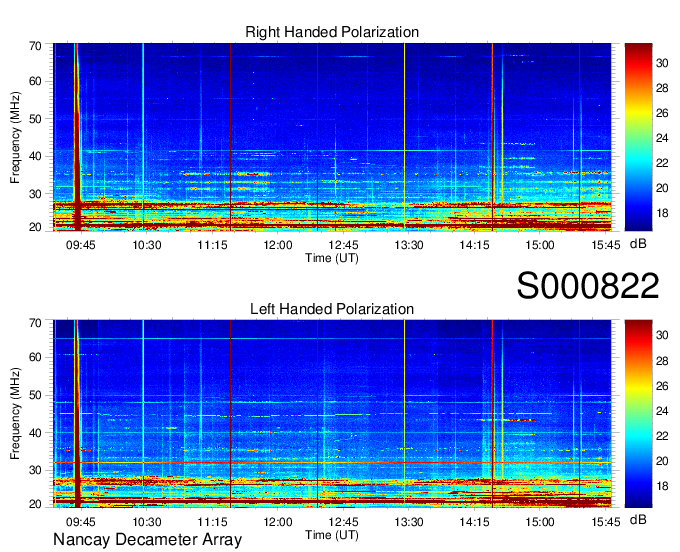Click Time (UT) label under Left Handed plot
Screen dimensions: 680x552
tap(332, 535)
